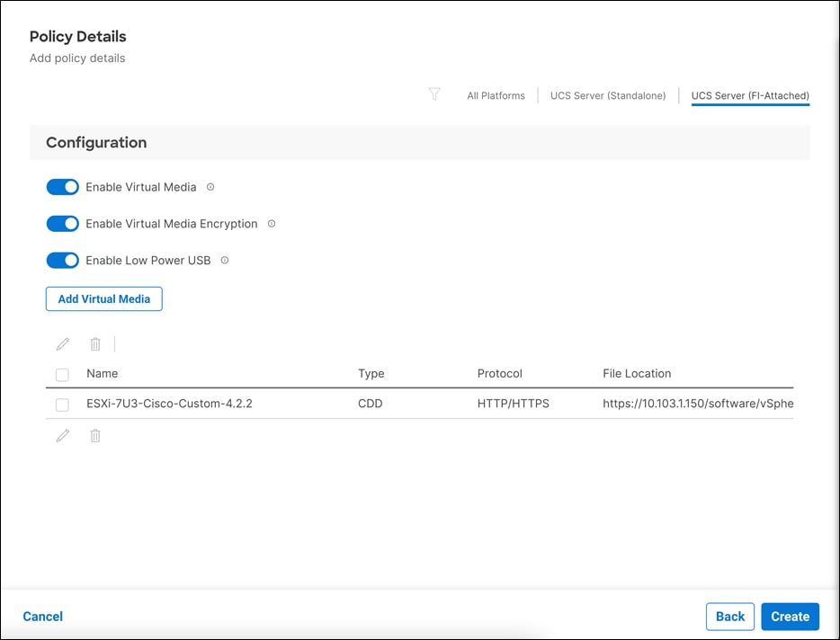
Task: Click the Create button
Action: coord(790,617)
